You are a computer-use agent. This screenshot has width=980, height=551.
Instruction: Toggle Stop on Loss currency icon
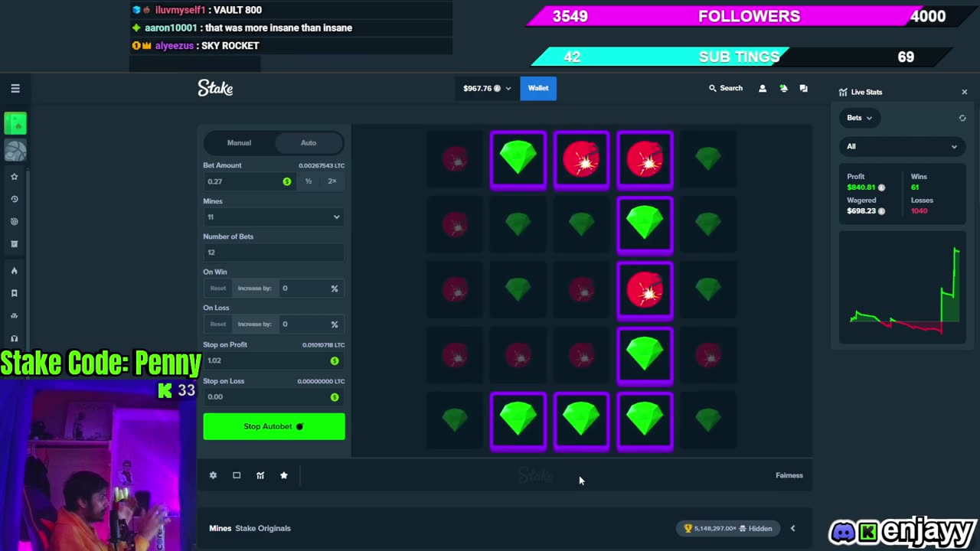coord(335,397)
